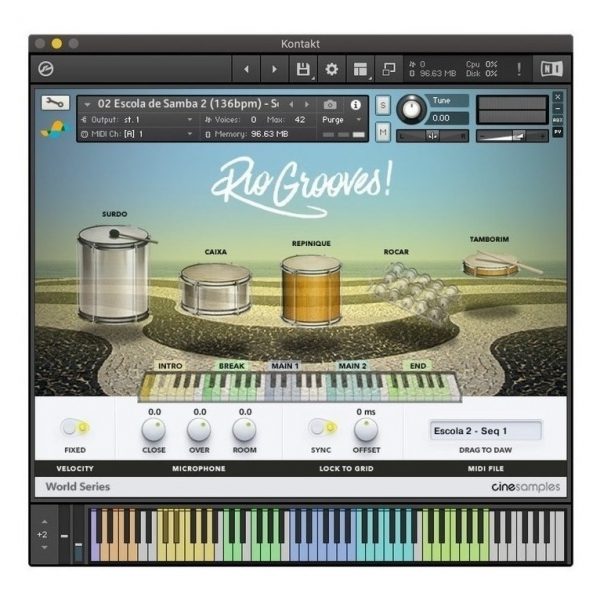Click the cinesamples logo link
This screenshot has height=600, width=600.
click(525, 487)
